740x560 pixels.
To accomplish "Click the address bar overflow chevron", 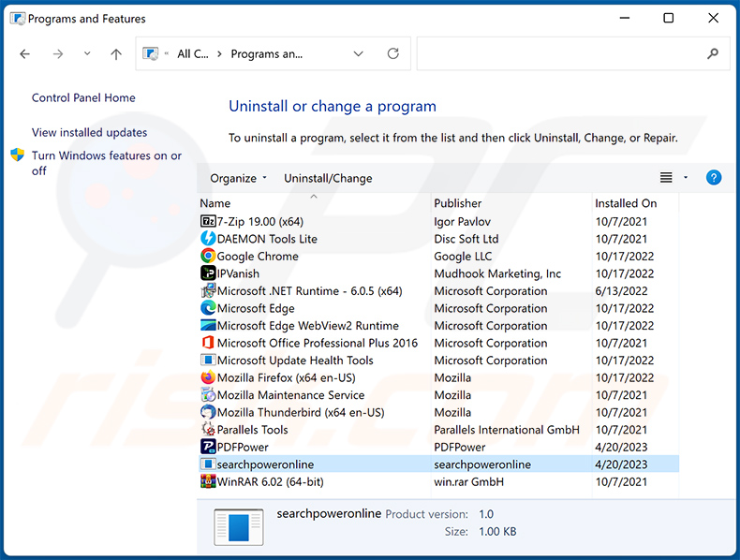I will pos(167,53).
